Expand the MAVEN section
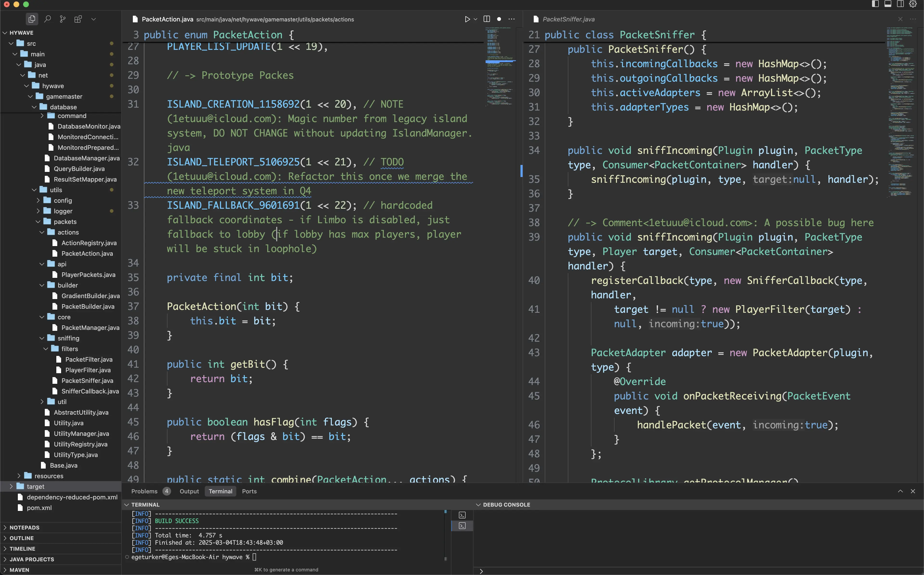924x575 pixels. click(61, 570)
